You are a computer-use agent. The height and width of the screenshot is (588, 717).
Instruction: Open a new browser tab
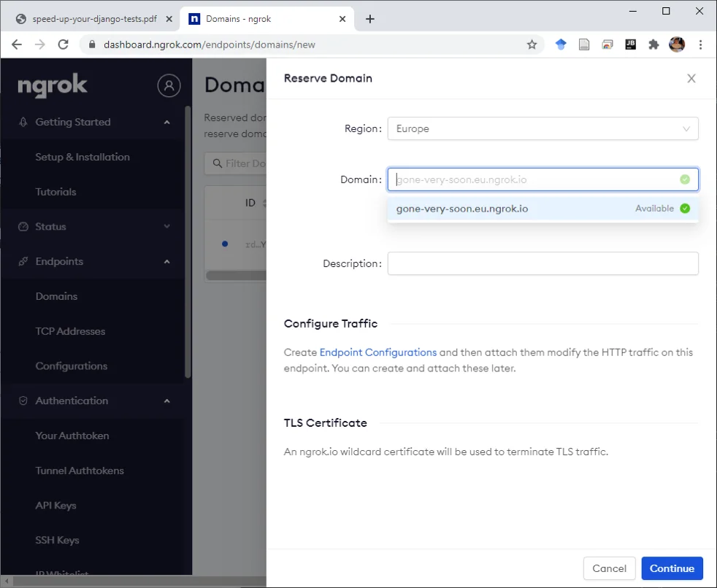(370, 19)
